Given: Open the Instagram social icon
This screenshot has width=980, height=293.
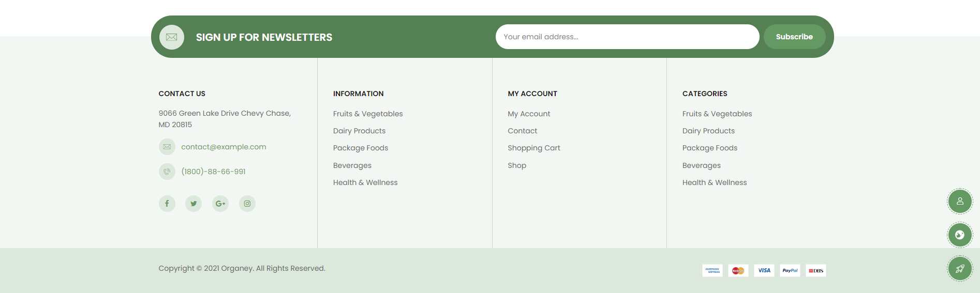Looking at the screenshot, I should pyautogui.click(x=247, y=204).
